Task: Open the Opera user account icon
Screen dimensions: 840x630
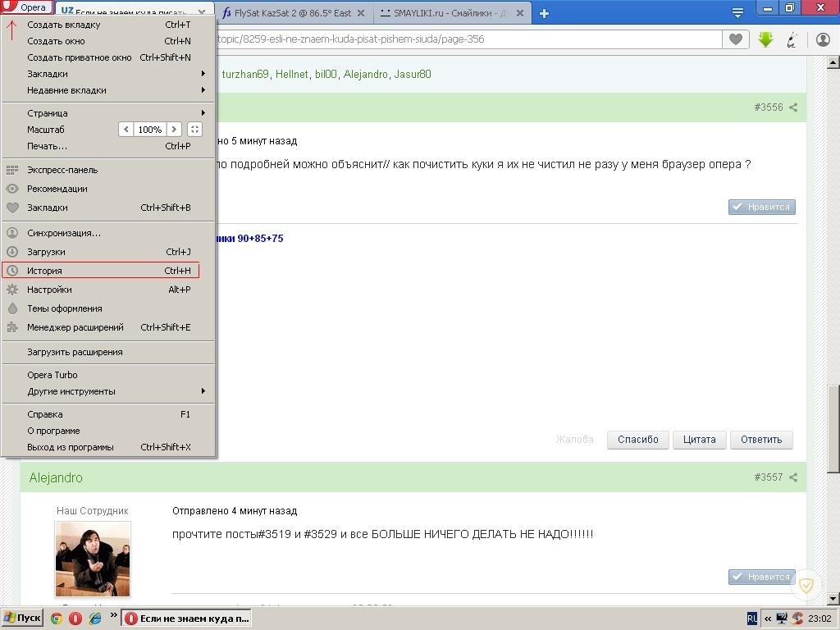Action: pyautogui.click(x=823, y=39)
